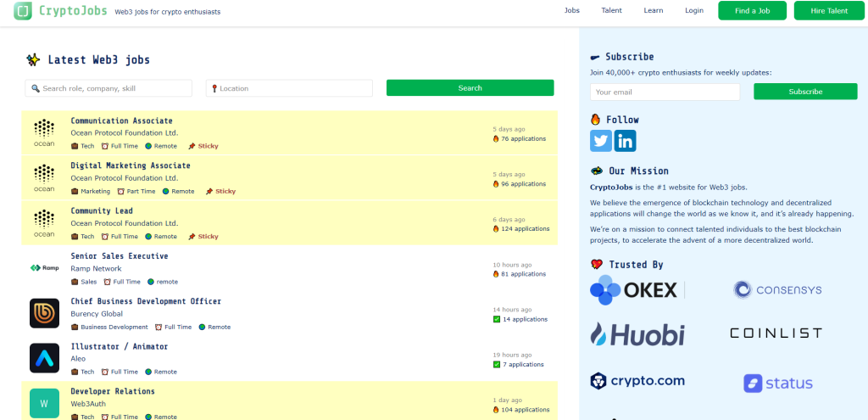Click the 19 hours ago timestamp

click(513, 356)
